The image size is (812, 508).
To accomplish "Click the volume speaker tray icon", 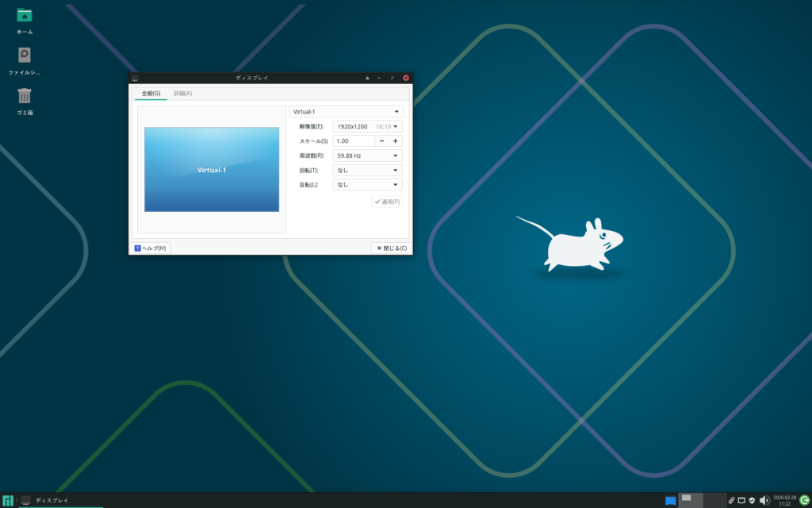I will pos(764,500).
